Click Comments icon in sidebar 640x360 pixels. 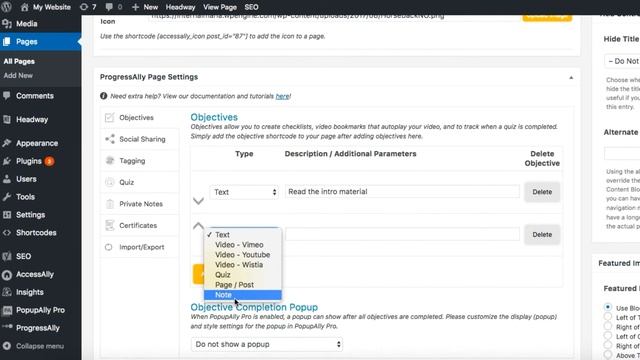(7, 96)
